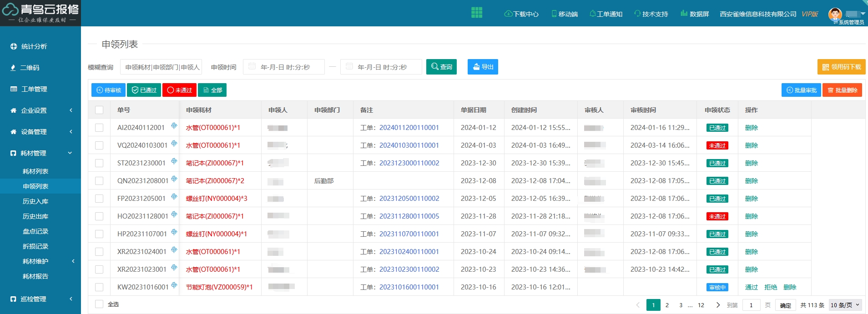The height and width of the screenshot is (314, 868).
Task: Click the 模糊查询 search input field
Action: [161, 67]
